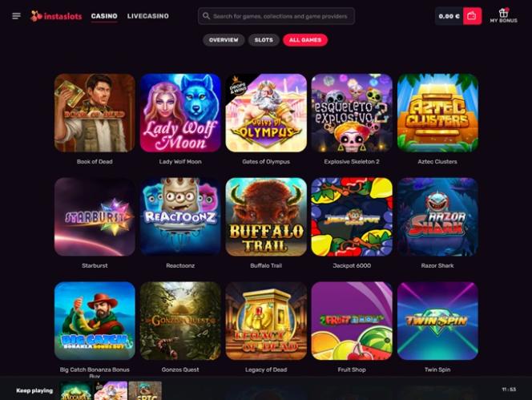Select the All Games filter button

[305, 40]
